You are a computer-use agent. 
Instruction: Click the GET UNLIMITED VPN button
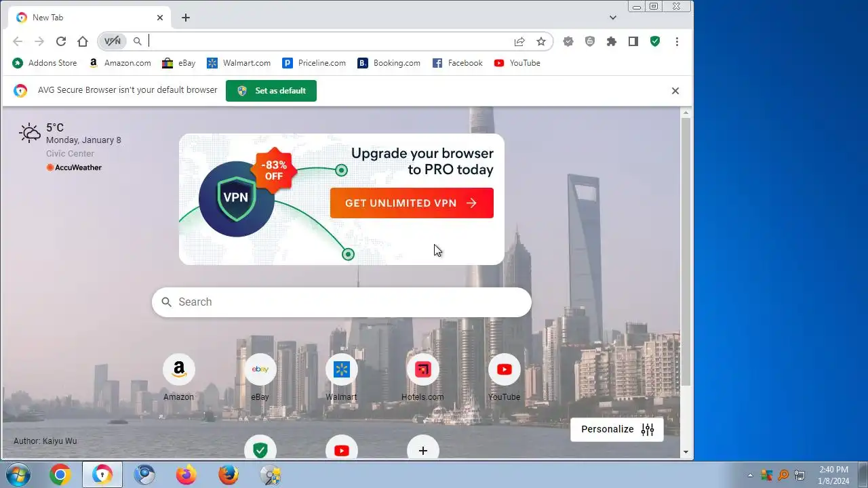point(412,203)
